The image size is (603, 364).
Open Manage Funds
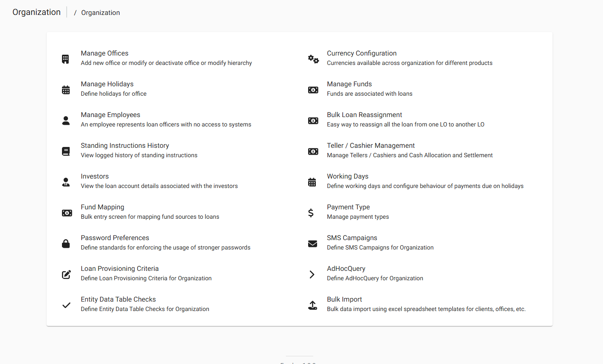pyautogui.click(x=349, y=84)
